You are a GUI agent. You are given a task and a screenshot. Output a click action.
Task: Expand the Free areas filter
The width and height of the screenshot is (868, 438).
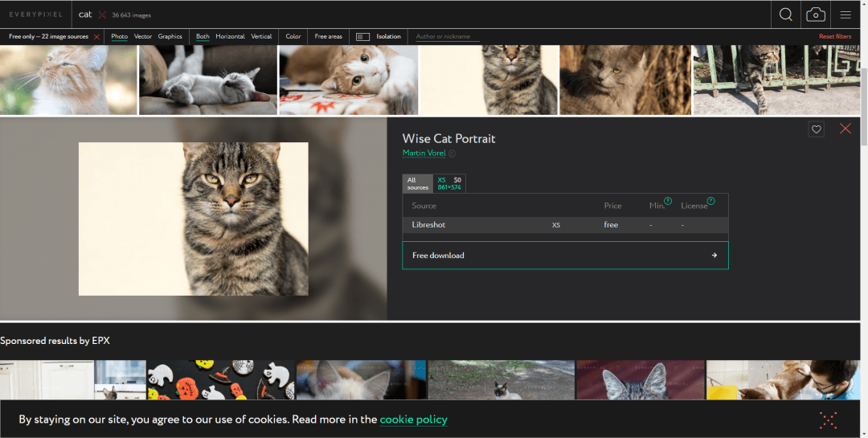click(x=328, y=37)
